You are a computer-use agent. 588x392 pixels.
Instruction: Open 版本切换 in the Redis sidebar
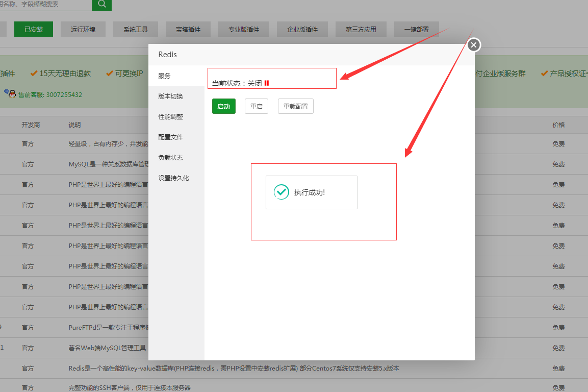coord(176,96)
